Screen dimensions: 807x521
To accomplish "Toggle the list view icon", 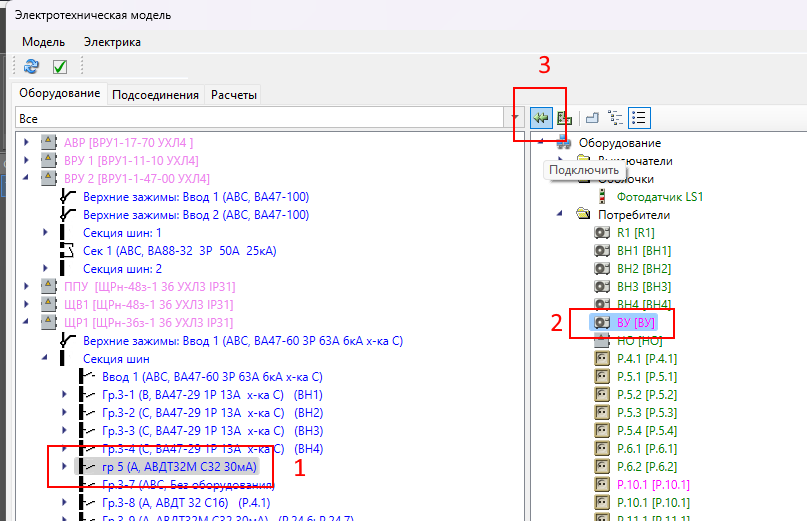I will coord(639,118).
